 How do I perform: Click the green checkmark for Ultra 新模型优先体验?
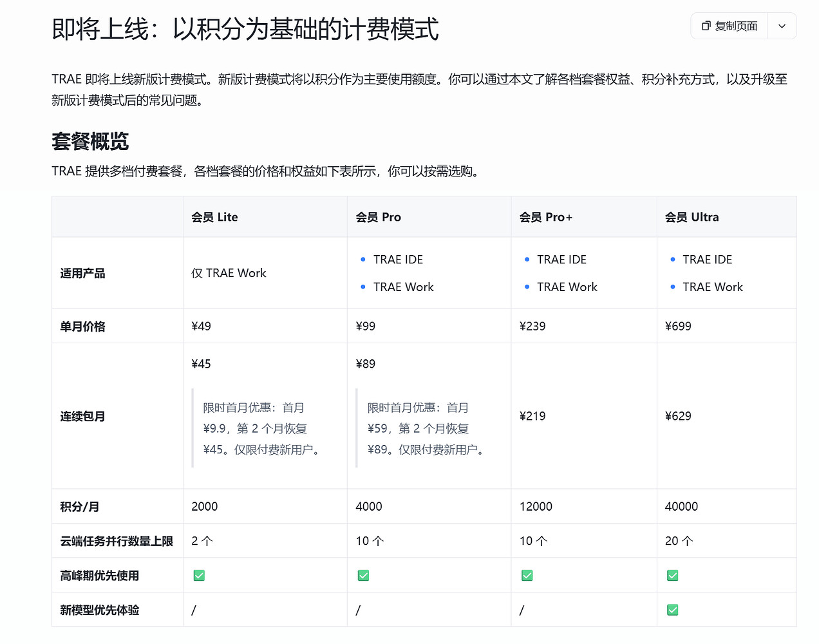coord(672,610)
